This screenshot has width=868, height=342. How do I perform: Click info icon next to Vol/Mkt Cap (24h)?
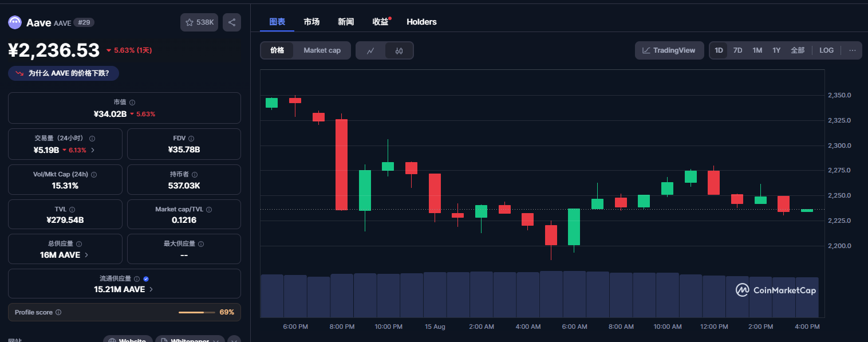pyautogui.click(x=94, y=175)
